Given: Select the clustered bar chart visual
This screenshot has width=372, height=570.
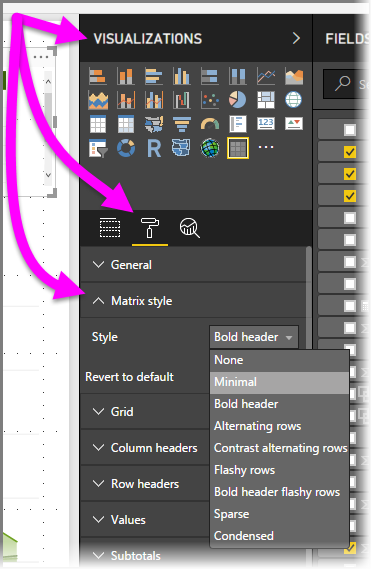Looking at the screenshot, I should coord(154,76).
